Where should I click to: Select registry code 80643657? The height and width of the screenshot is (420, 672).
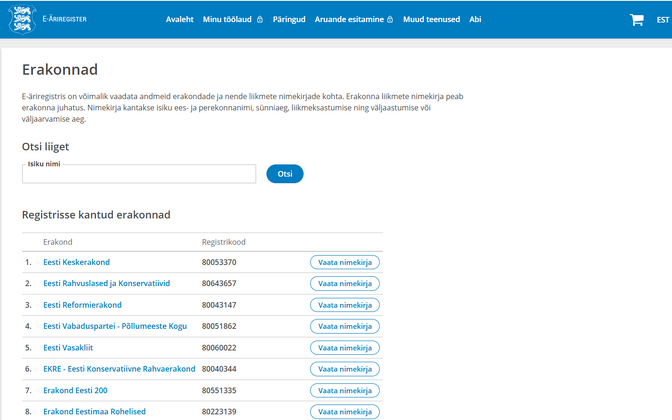219,283
